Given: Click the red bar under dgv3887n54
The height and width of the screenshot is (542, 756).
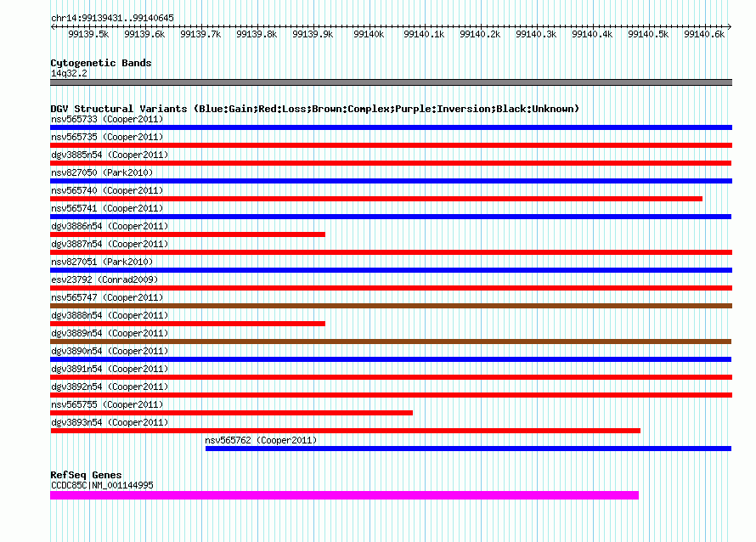Looking at the screenshot, I should click(391, 252).
